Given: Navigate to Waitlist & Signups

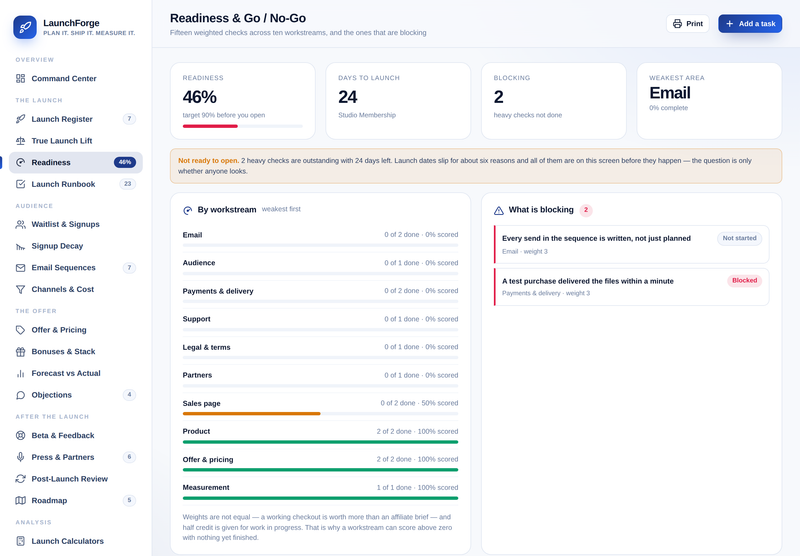Looking at the screenshot, I should tap(76, 224).
